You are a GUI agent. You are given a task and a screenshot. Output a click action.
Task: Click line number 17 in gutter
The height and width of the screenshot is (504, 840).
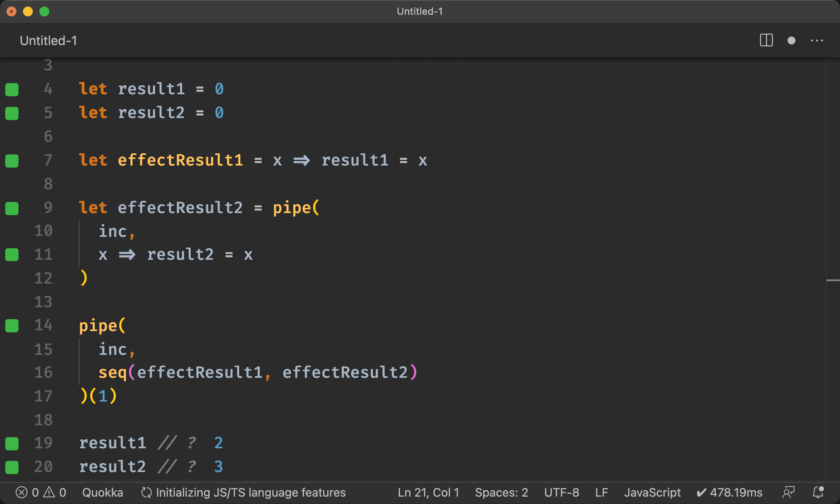[43, 396]
